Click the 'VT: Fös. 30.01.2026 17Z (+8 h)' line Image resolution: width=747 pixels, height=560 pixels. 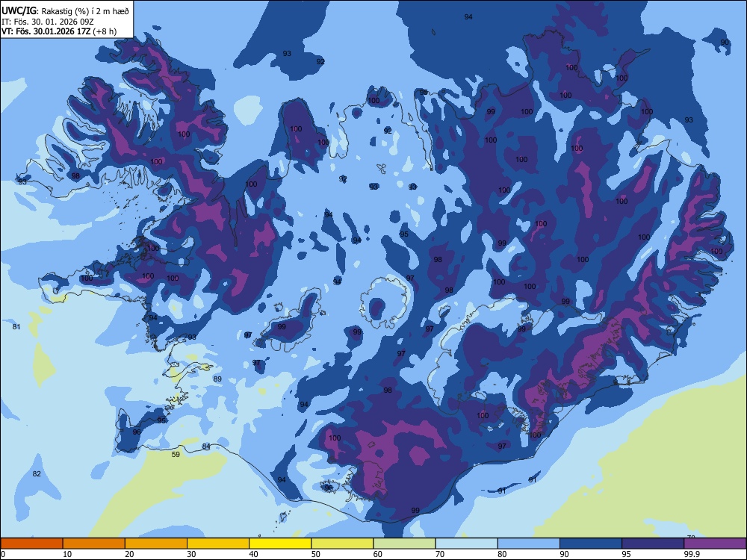(x=58, y=31)
